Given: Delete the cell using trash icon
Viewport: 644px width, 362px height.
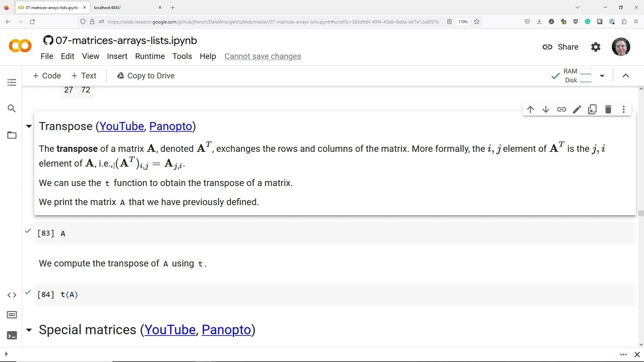Looking at the screenshot, I should coord(608,110).
